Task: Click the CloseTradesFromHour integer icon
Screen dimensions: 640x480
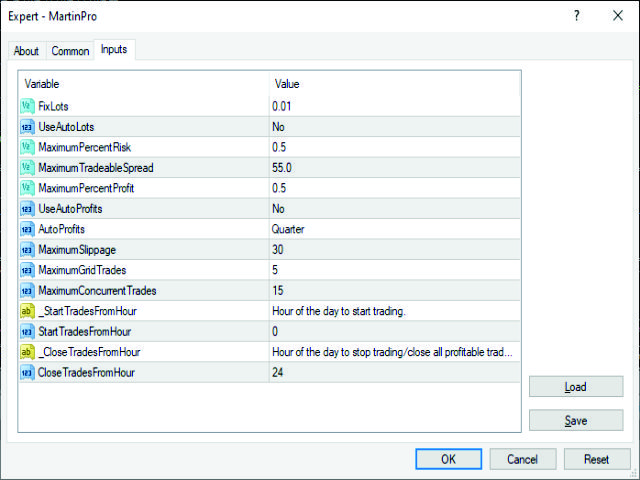Action: pos(27,373)
